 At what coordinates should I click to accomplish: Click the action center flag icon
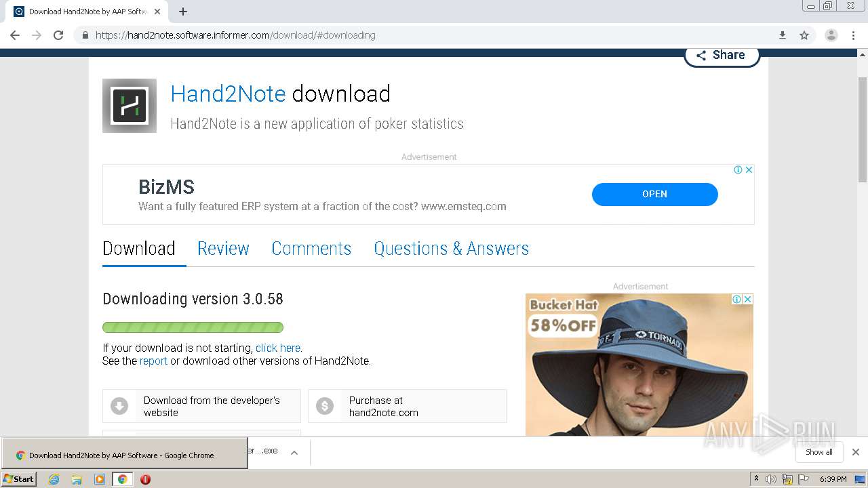[804, 479]
